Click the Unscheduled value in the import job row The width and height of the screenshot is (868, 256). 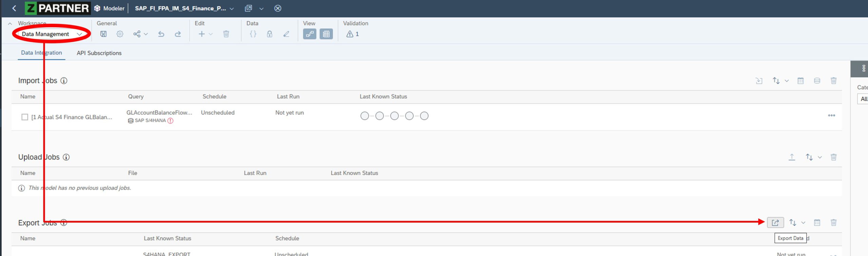[218, 112]
